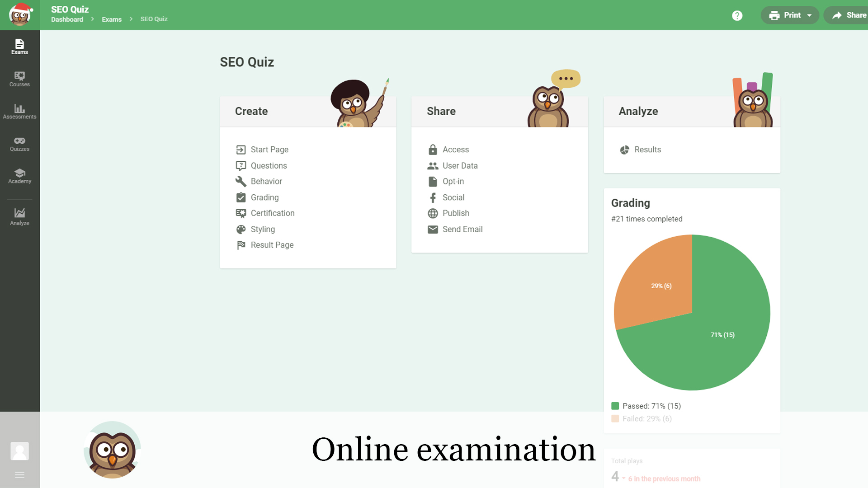Click the '#21 times completed' text
The width and height of the screenshot is (868, 488).
pos(646,219)
